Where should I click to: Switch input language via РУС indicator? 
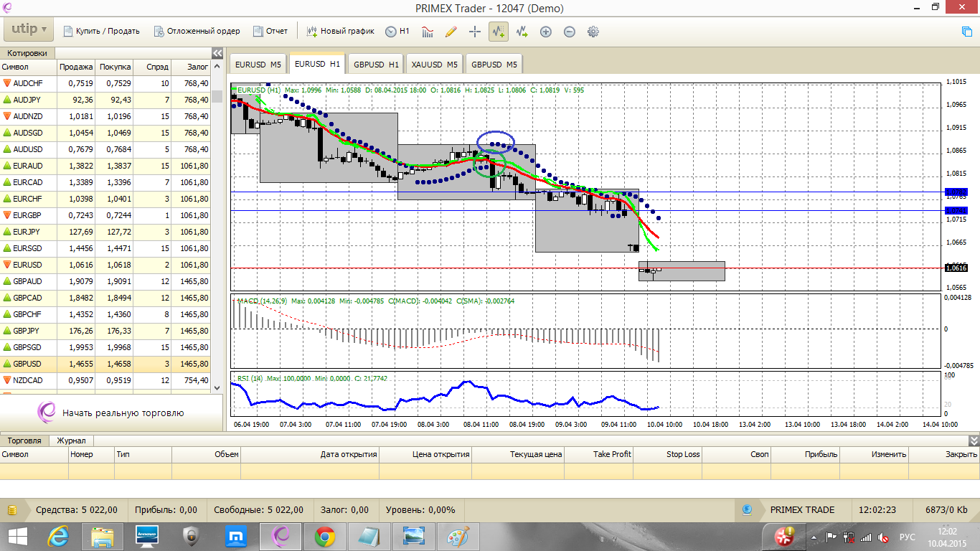click(x=908, y=537)
